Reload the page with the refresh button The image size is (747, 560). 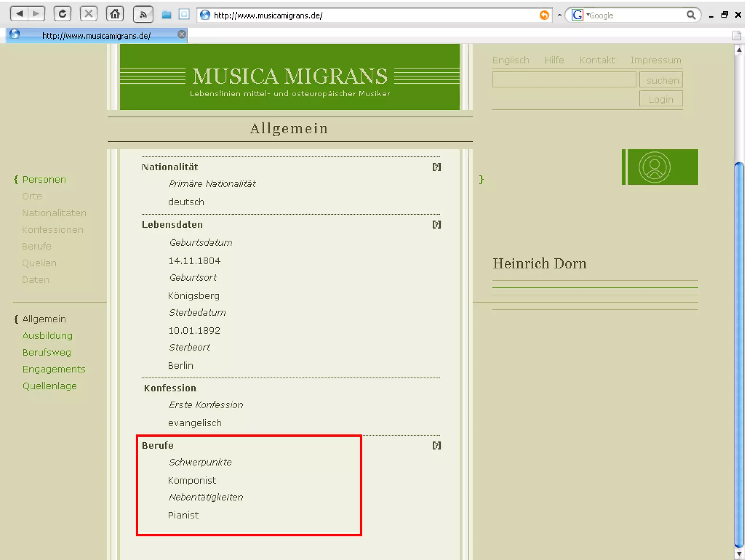point(62,14)
